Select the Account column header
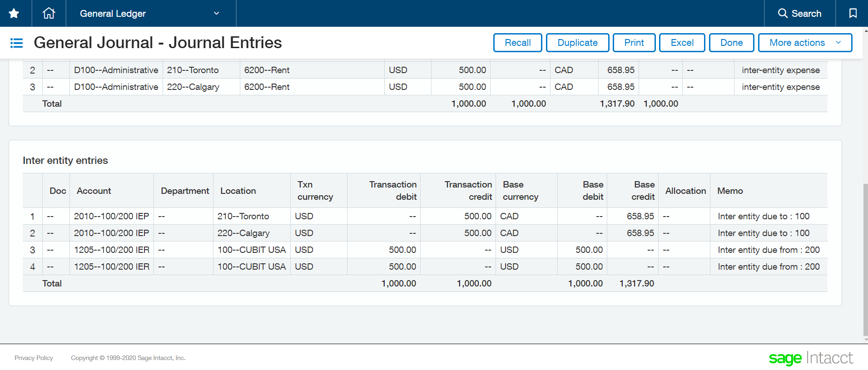 click(x=94, y=191)
